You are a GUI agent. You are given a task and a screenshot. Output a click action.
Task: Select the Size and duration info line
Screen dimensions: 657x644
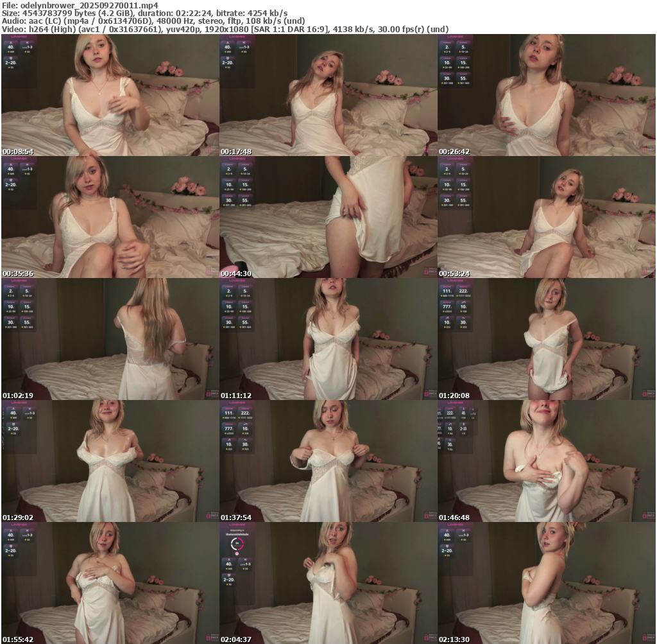point(144,13)
